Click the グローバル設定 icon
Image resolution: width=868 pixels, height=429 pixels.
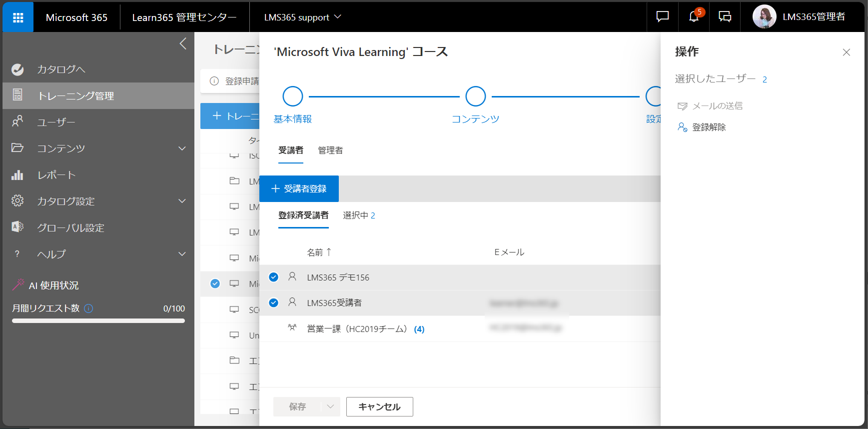[x=17, y=227]
